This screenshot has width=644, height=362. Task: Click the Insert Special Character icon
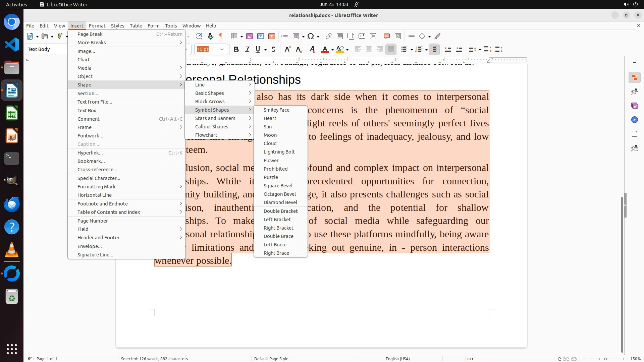311,36
